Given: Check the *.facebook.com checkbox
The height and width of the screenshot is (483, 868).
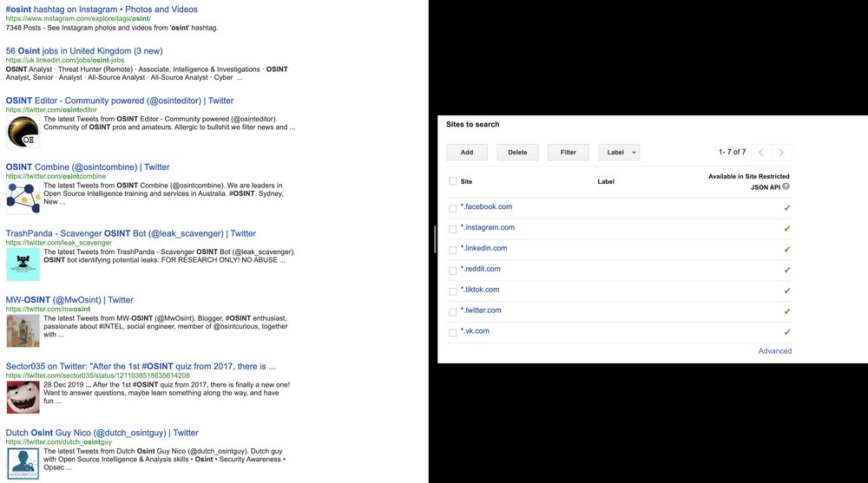Looking at the screenshot, I should (x=452, y=209).
